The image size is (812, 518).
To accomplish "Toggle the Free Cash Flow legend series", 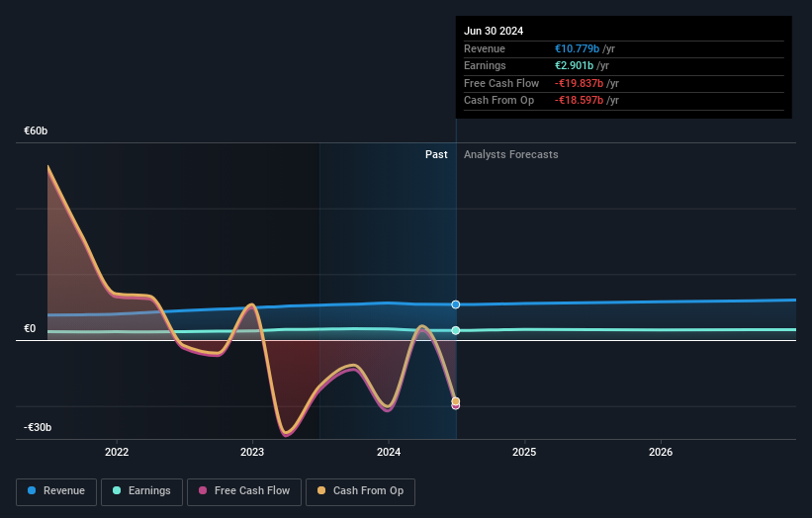I will tap(244, 491).
